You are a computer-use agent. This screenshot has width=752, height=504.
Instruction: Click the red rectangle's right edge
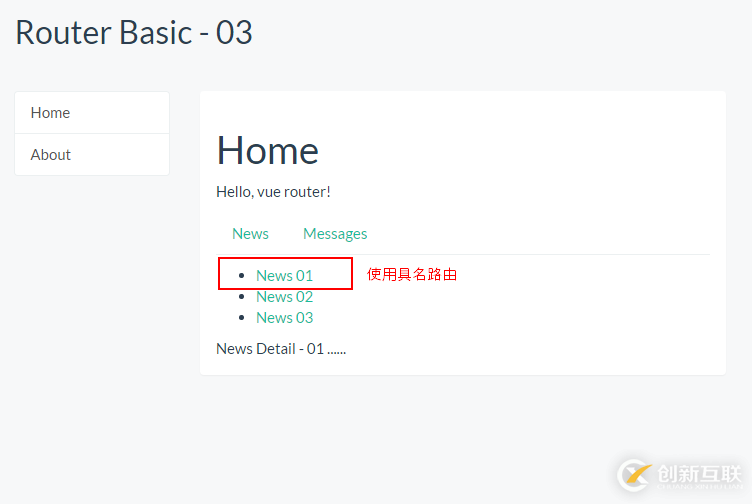click(352, 274)
